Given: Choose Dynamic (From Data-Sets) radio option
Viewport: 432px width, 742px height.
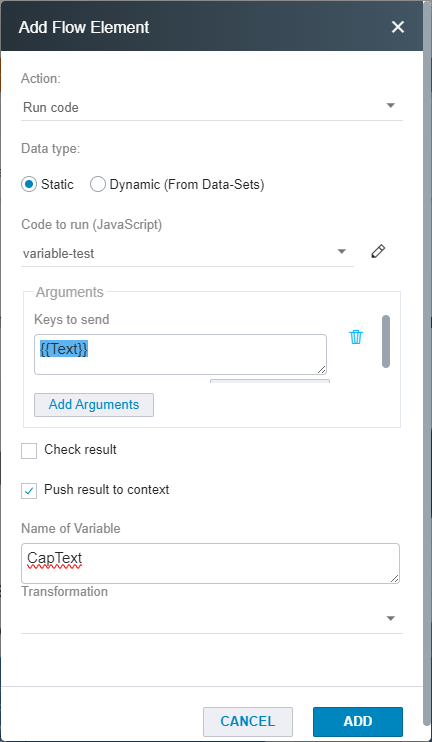Looking at the screenshot, I should coord(97,184).
